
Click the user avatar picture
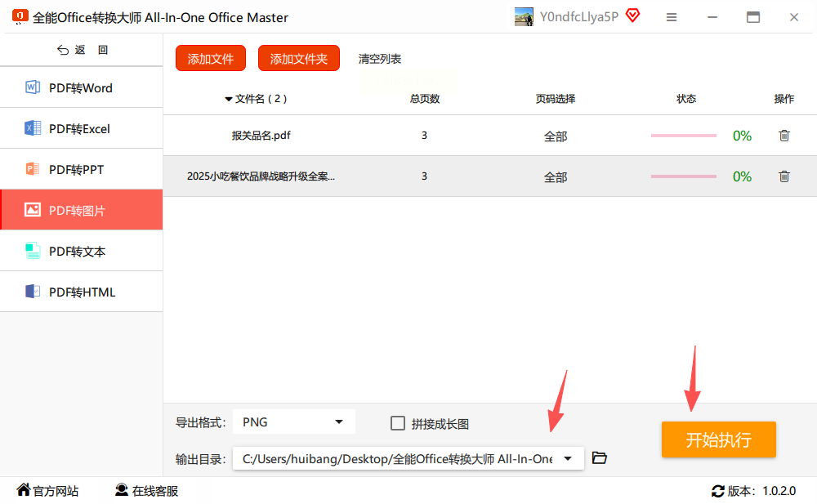[x=524, y=16]
